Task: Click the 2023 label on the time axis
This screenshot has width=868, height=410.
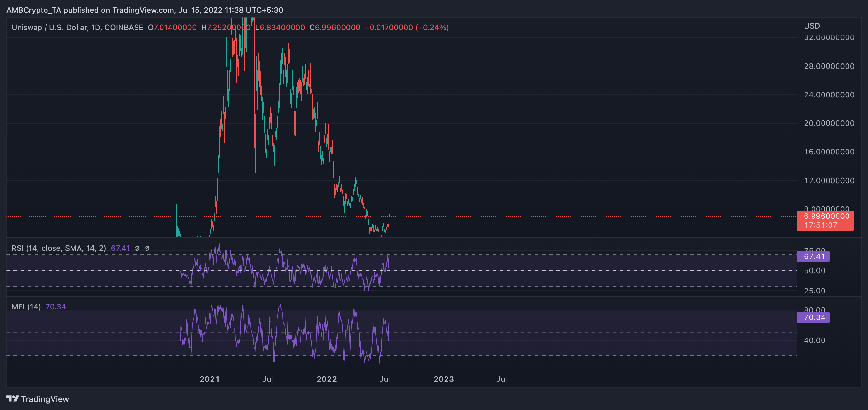Action: 444,379
